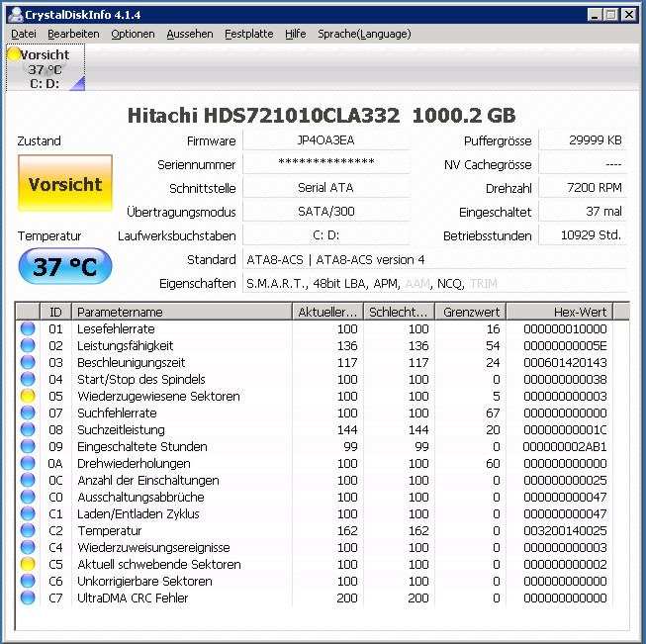Click the yellow icon for Aktuell schwebende Sektoren
646x644 pixels.
28,564
